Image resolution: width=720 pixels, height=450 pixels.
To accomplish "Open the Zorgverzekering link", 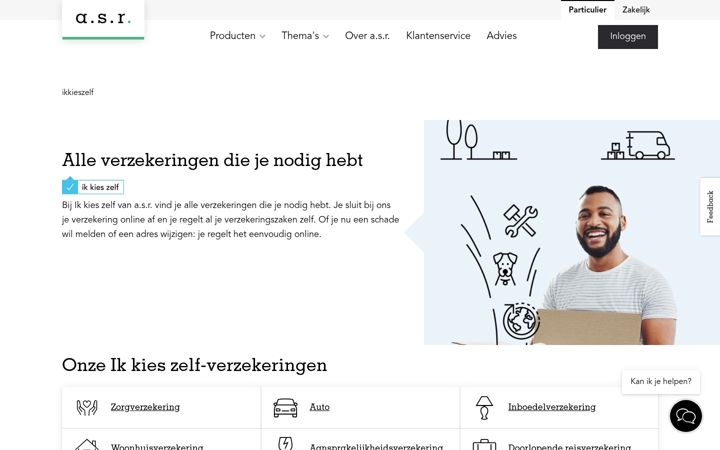I will (145, 407).
